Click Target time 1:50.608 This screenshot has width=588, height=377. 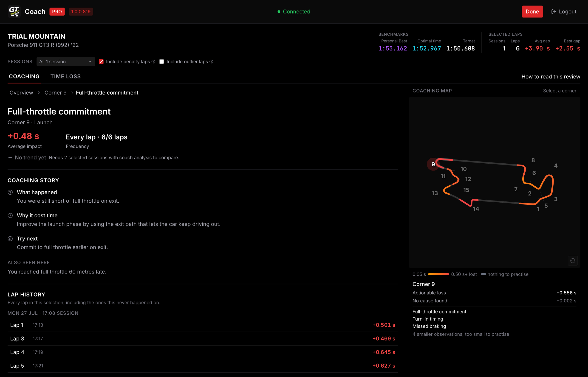(x=461, y=48)
